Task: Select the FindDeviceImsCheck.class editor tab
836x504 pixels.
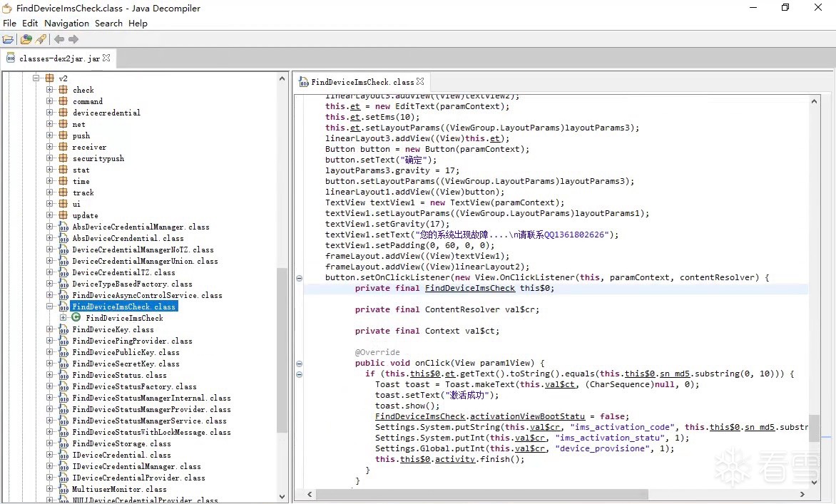Action: pos(362,81)
